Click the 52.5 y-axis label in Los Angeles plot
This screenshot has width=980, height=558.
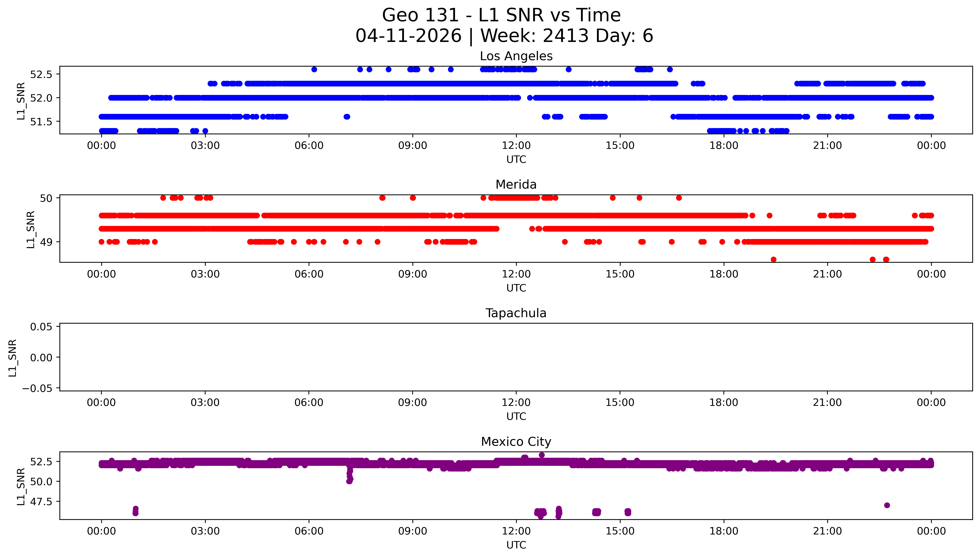click(x=41, y=74)
